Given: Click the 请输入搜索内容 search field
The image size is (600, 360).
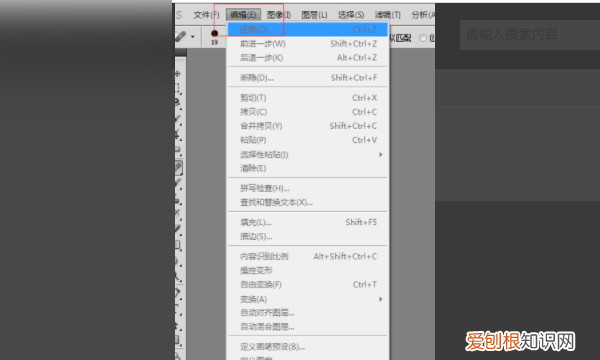Looking at the screenshot, I should click(x=530, y=35).
